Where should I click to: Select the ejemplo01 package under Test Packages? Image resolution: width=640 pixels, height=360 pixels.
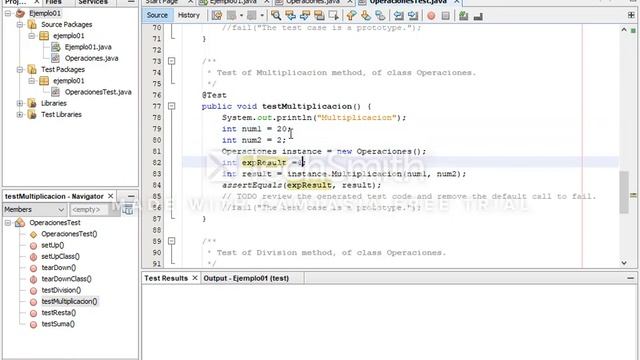68,81
